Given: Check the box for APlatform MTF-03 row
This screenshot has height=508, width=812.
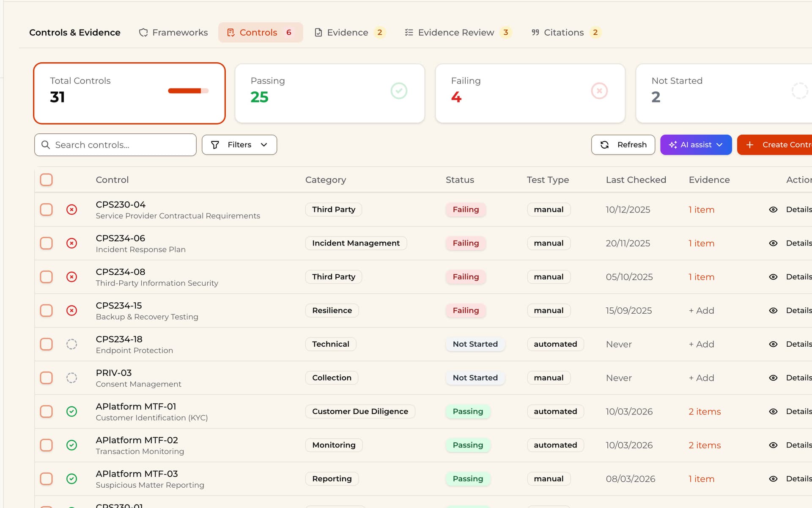Looking at the screenshot, I should 47,479.
